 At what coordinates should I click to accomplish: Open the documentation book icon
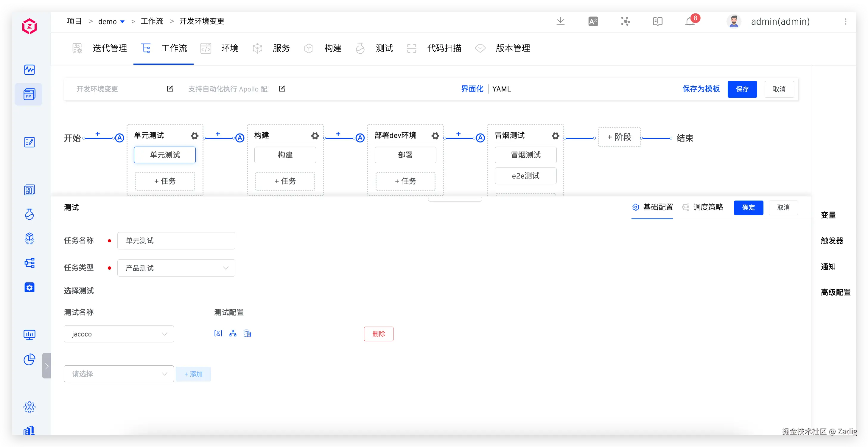point(657,21)
